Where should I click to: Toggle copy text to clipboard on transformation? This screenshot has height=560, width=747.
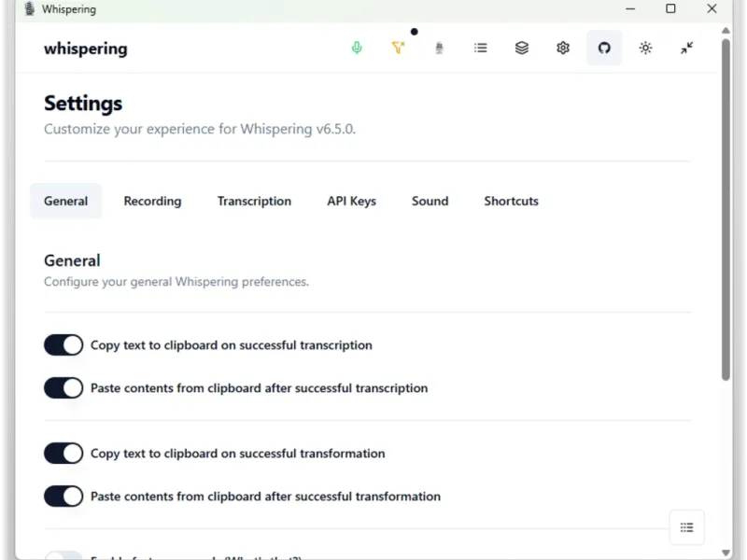[x=63, y=454]
